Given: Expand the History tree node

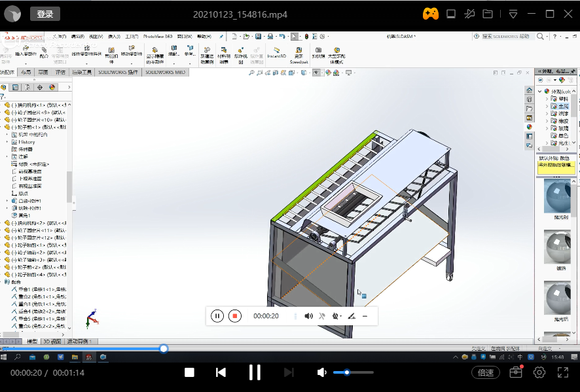Looking at the screenshot, I should point(7,142).
